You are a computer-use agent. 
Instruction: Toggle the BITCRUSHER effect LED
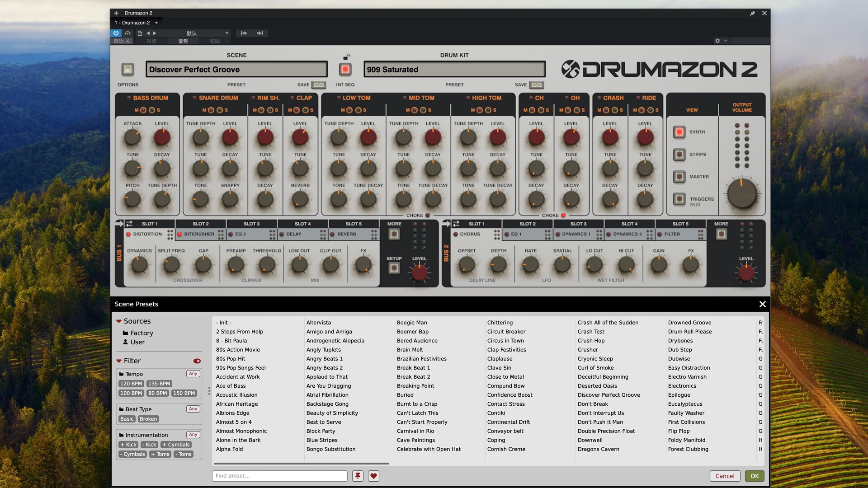tap(180, 234)
